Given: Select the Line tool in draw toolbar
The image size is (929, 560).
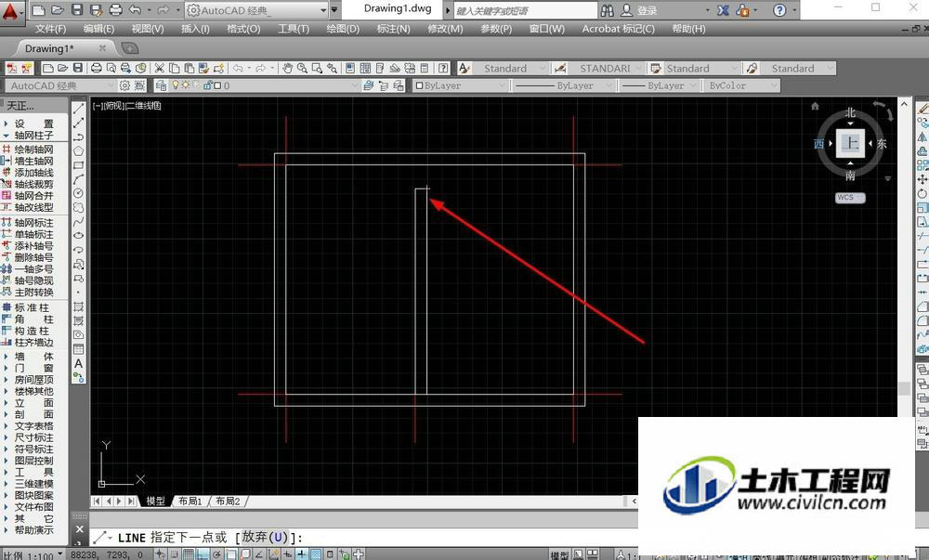Looking at the screenshot, I should coord(78,109).
